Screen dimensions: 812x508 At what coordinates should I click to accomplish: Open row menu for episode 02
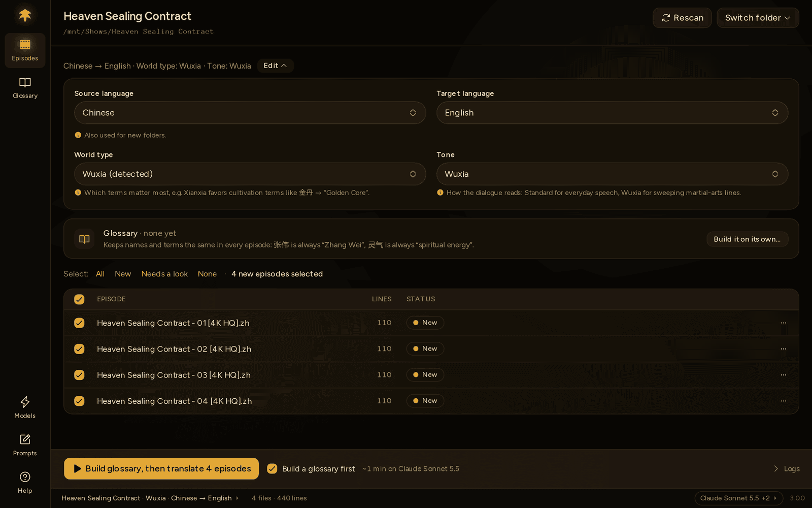coord(783,349)
